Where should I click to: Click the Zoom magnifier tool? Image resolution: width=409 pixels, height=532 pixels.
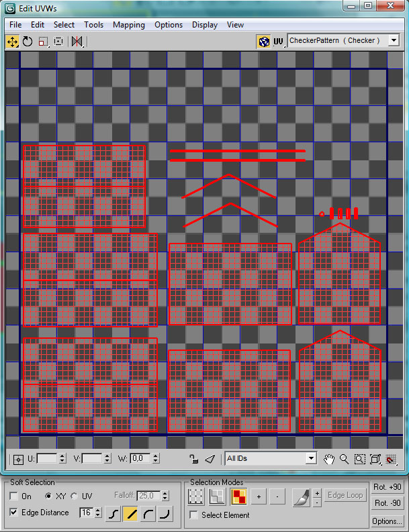point(344,459)
